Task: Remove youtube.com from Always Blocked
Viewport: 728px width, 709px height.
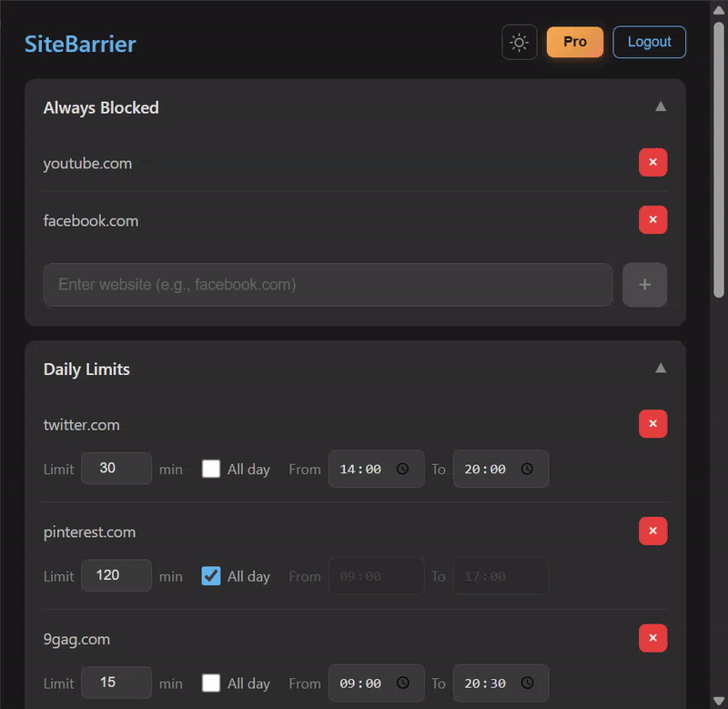Action: click(x=652, y=163)
